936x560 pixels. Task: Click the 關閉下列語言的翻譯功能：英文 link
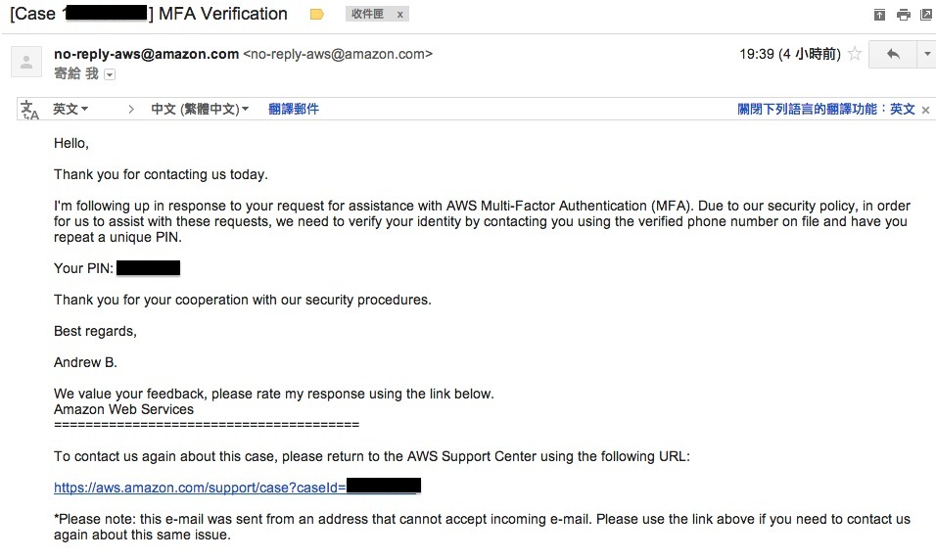826,109
